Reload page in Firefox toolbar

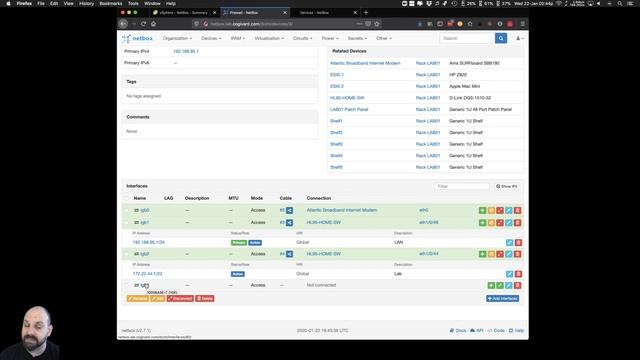[x=143, y=24]
